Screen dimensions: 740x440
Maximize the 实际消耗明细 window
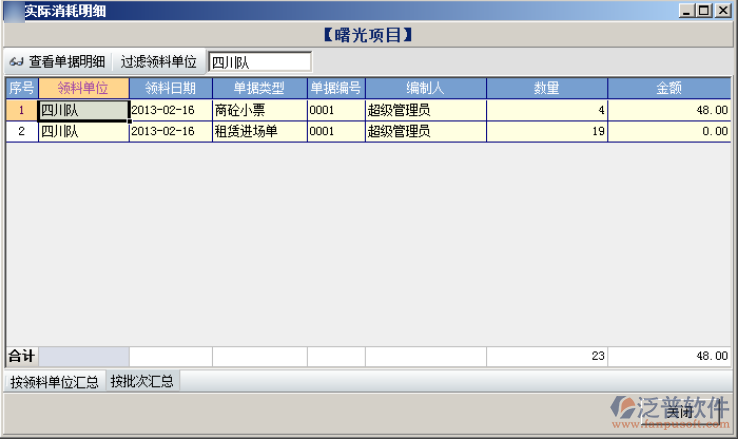704,10
